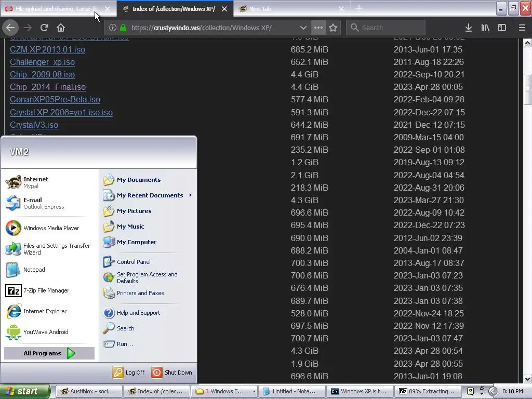This screenshot has height=399, width=532.
Task: Open Windows Explorer taskbar group
Action: coord(224,391)
